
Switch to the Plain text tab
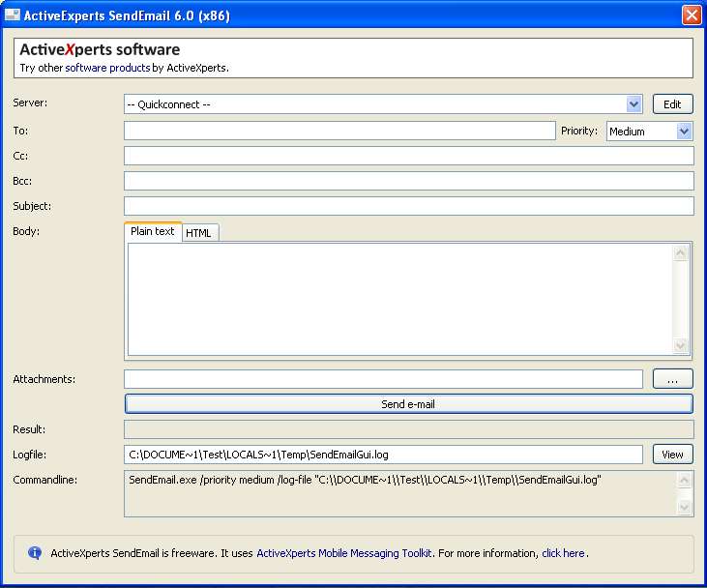pos(153,231)
